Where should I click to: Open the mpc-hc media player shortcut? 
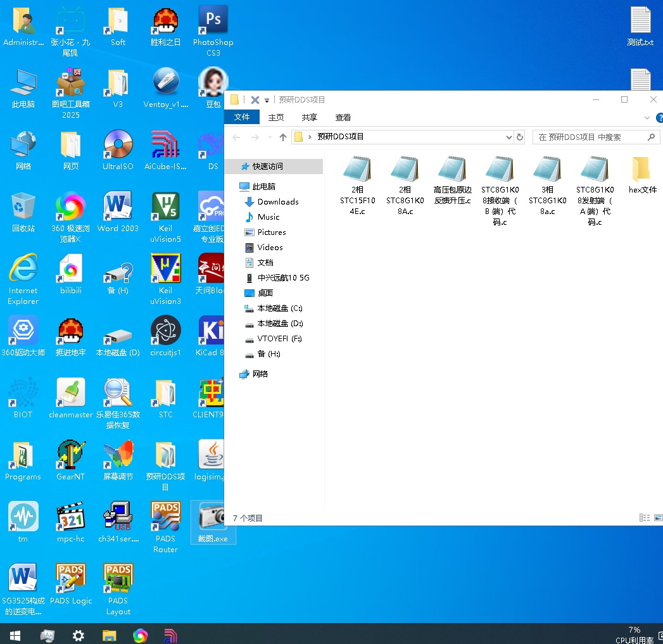(70, 517)
